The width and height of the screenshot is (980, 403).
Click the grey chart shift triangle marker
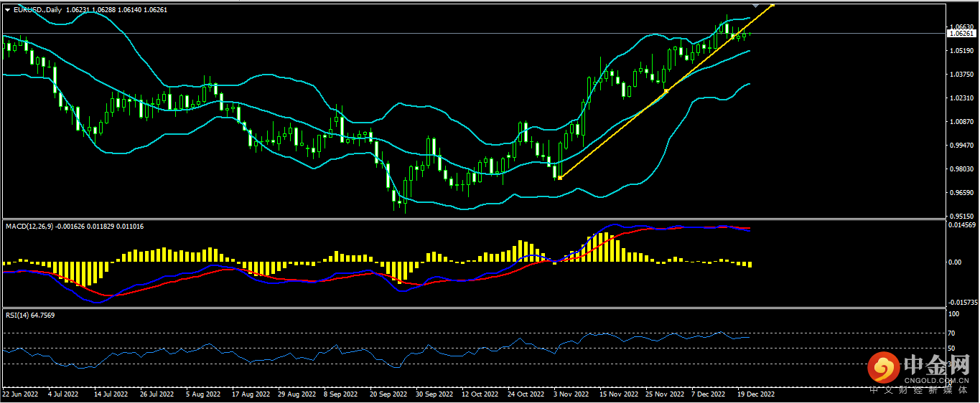756,6
